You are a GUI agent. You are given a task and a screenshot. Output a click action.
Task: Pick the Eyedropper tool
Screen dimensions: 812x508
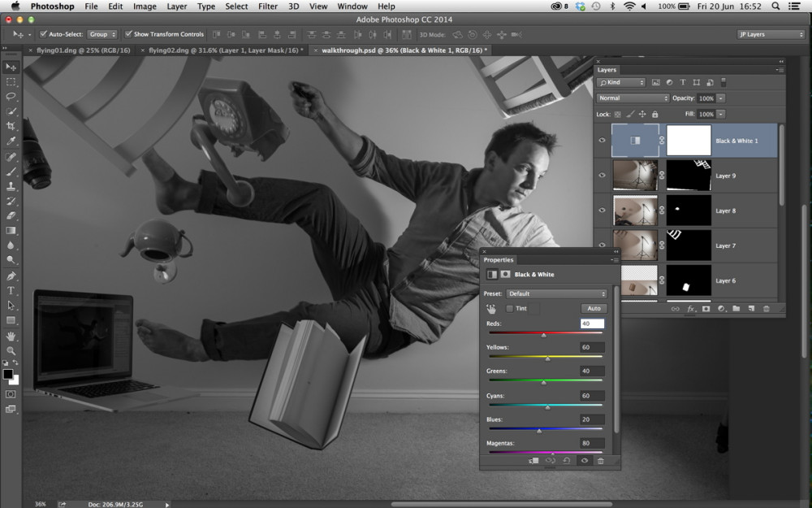coord(11,141)
